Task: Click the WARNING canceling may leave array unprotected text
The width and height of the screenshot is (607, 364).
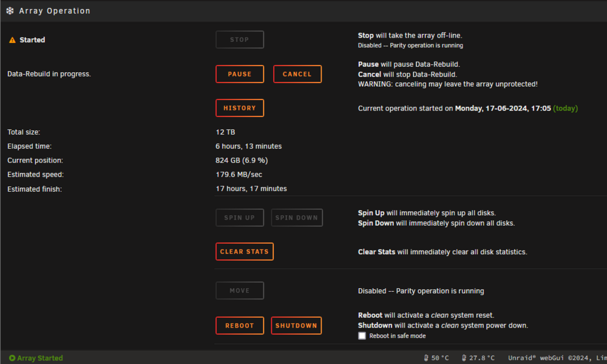Action: click(448, 84)
